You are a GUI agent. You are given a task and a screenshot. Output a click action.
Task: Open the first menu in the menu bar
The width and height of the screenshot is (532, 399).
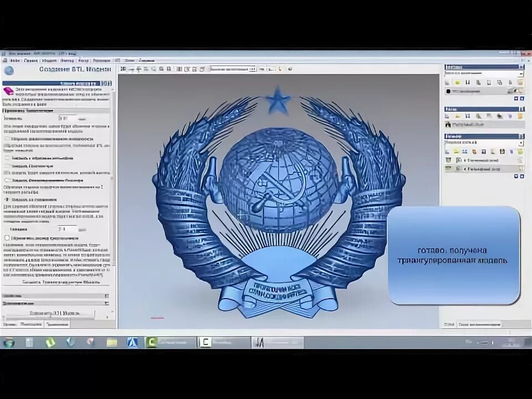14,60
